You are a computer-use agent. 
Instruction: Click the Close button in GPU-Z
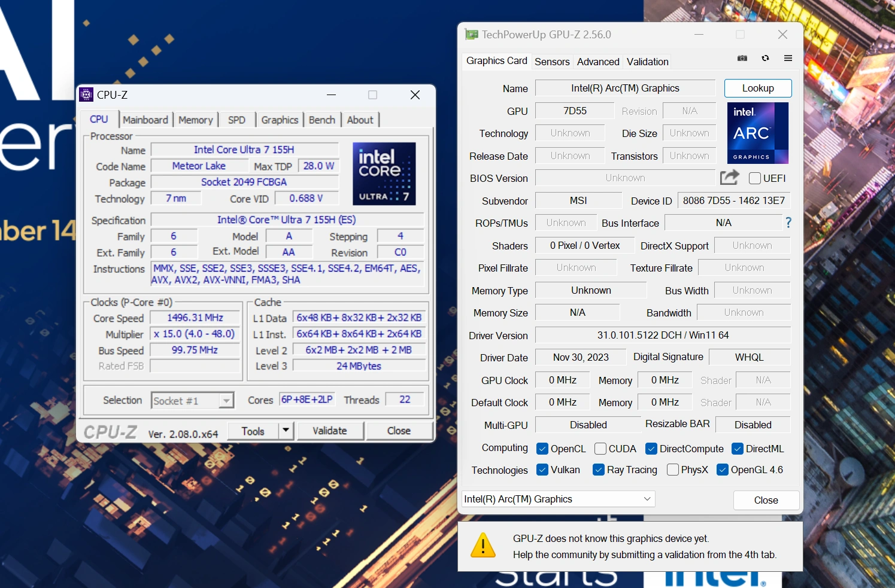coord(766,500)
